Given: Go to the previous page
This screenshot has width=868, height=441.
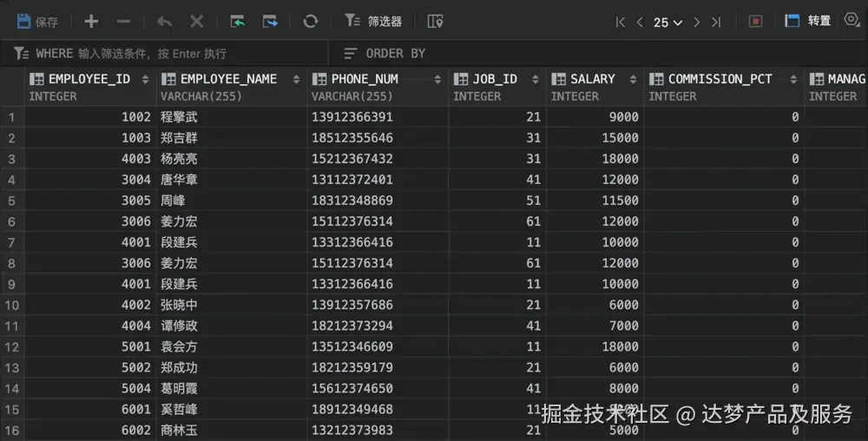Looking at the screenshot, I should [x=640, y=22].
